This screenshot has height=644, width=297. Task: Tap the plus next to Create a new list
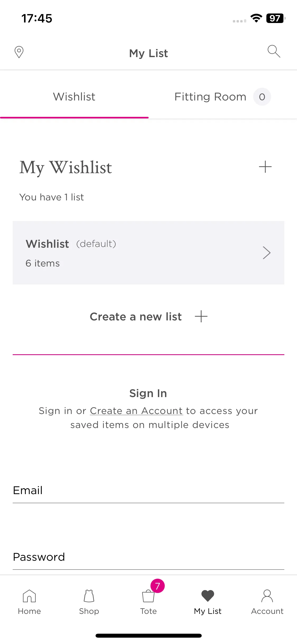point(201,316)
